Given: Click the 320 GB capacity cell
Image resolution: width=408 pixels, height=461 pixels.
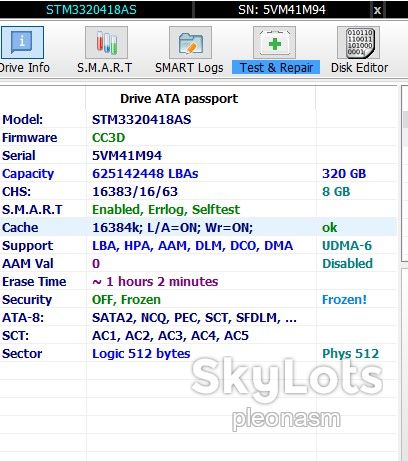Looking at the screenshot, I should click(x=344, y=174).
